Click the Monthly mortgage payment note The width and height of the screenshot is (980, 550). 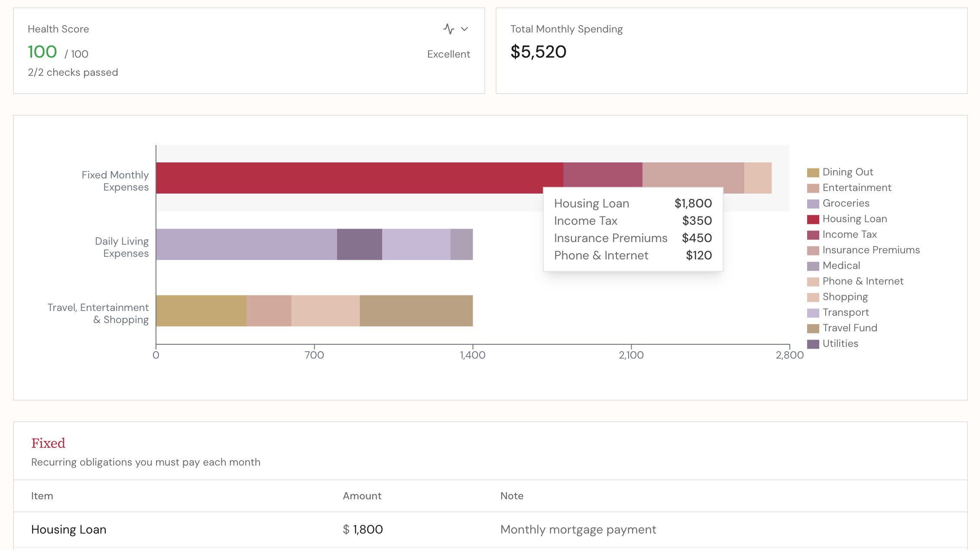(578, 529)
